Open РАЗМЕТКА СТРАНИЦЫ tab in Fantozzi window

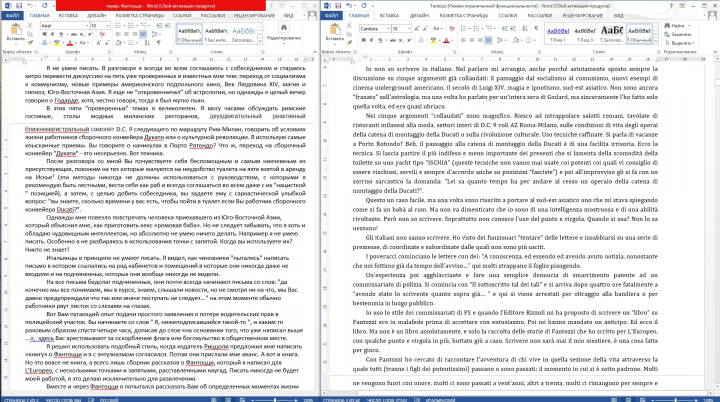[464, 16]
